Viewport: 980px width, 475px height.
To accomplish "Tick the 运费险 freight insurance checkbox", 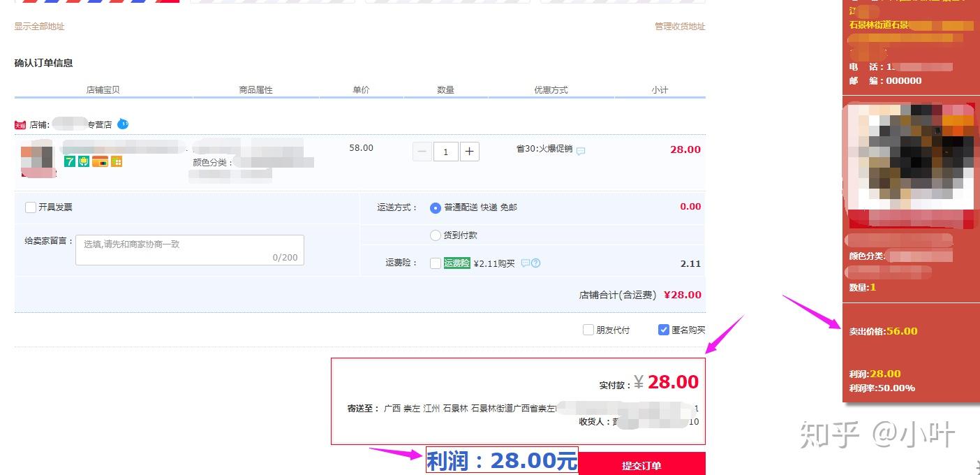I will 436,263.
